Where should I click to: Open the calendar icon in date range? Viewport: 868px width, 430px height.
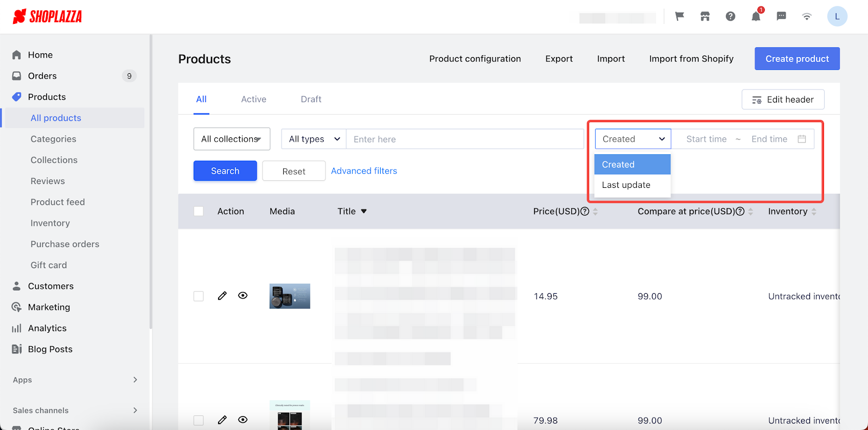coord(802,139)
